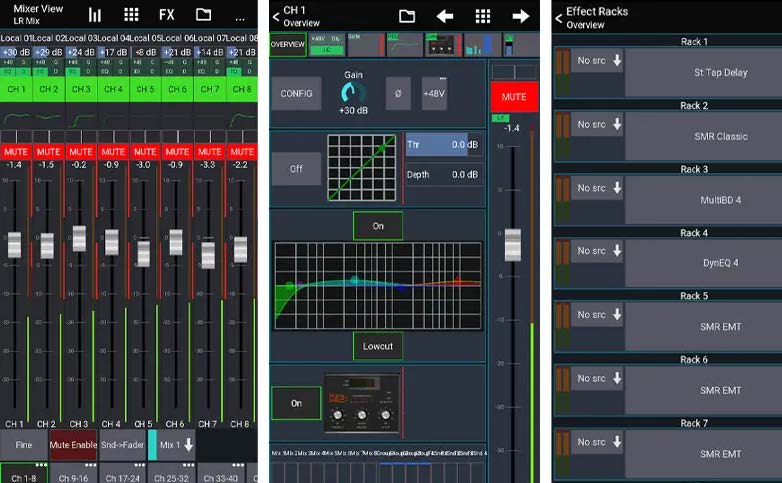
Task: Mute CH 8 in the mixer view
Action: tap(242, 152)
